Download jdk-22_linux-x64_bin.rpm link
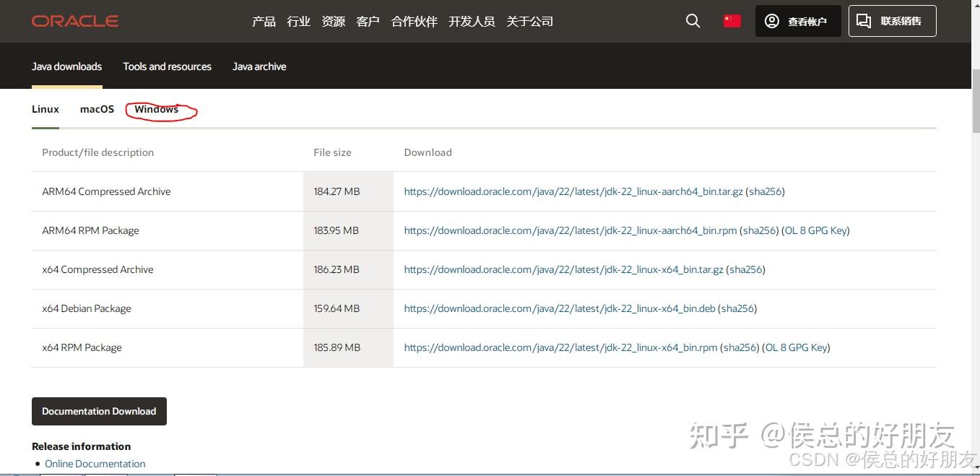Viewport: 980px width, 476px height. pos(561,347)
